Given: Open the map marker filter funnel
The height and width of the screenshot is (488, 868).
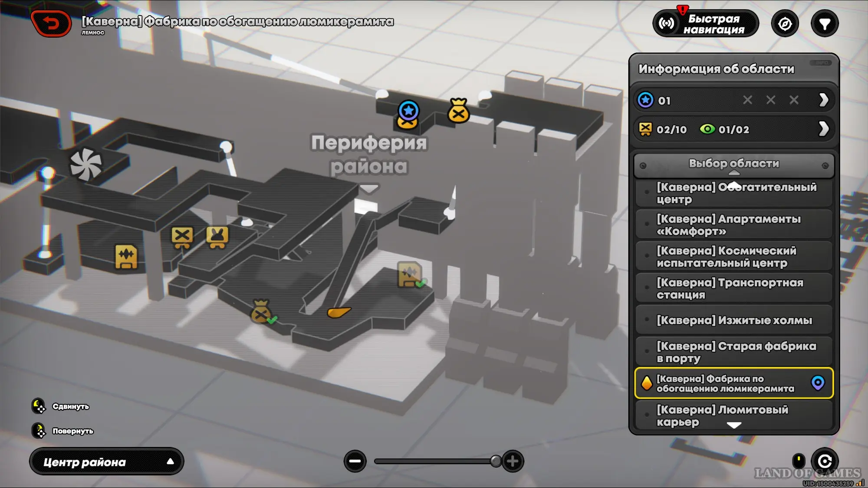Looking at the screenshot, I should [824, 24].
